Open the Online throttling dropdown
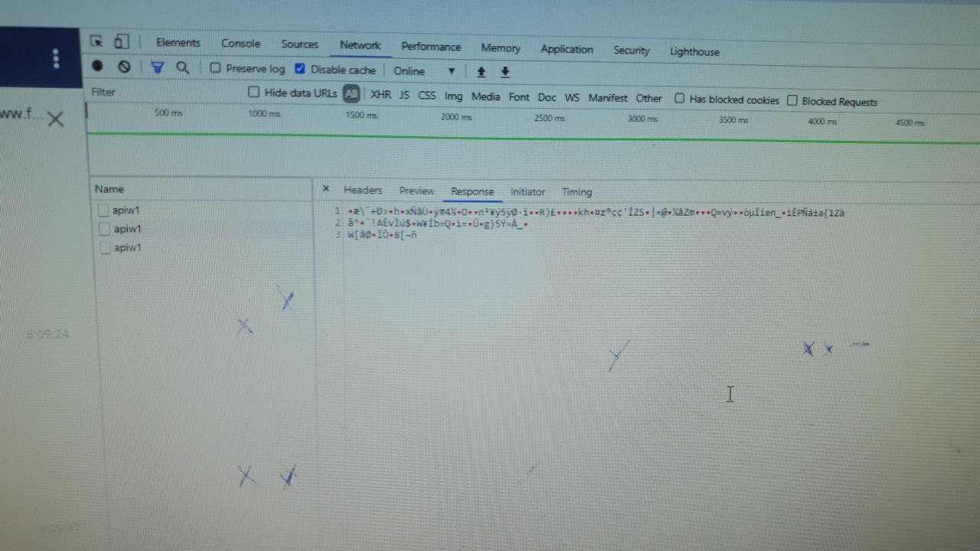Screen dimensions: 980x551 [424, 70]
